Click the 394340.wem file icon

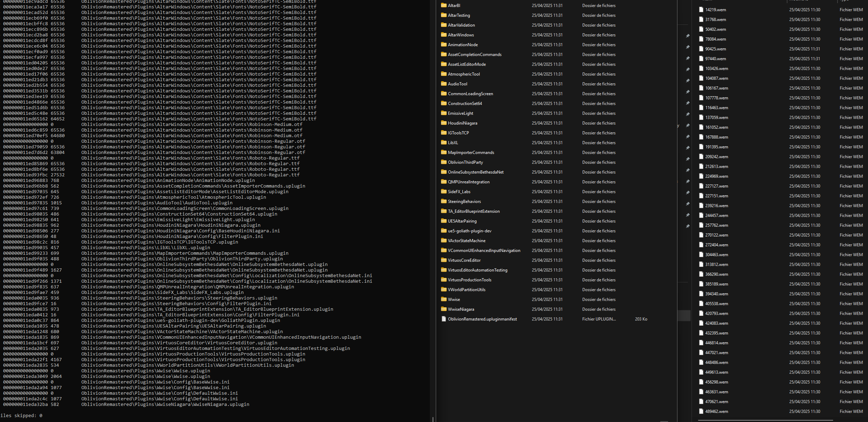coord(701,294)
